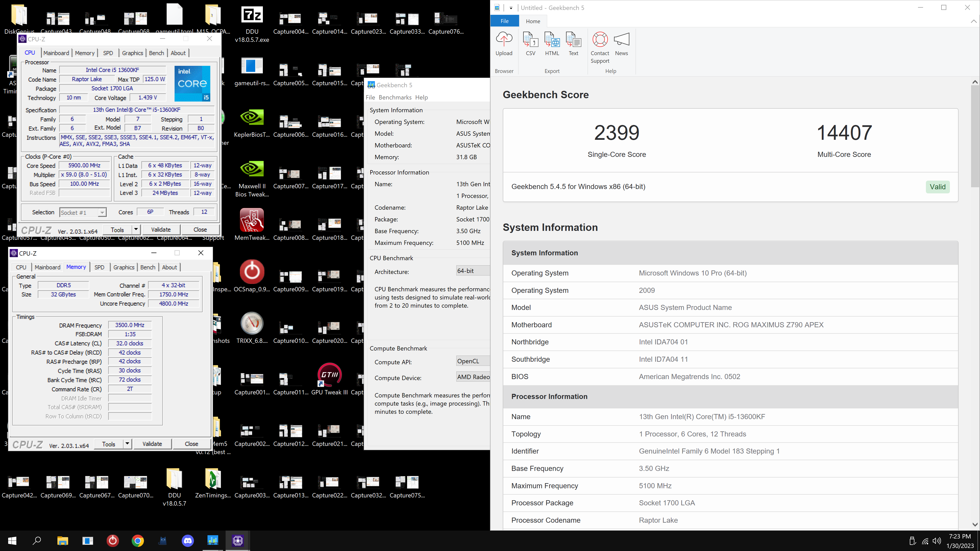Click the ROG MAXIMUS Z790 APEX motherboard value

(731, 324)
